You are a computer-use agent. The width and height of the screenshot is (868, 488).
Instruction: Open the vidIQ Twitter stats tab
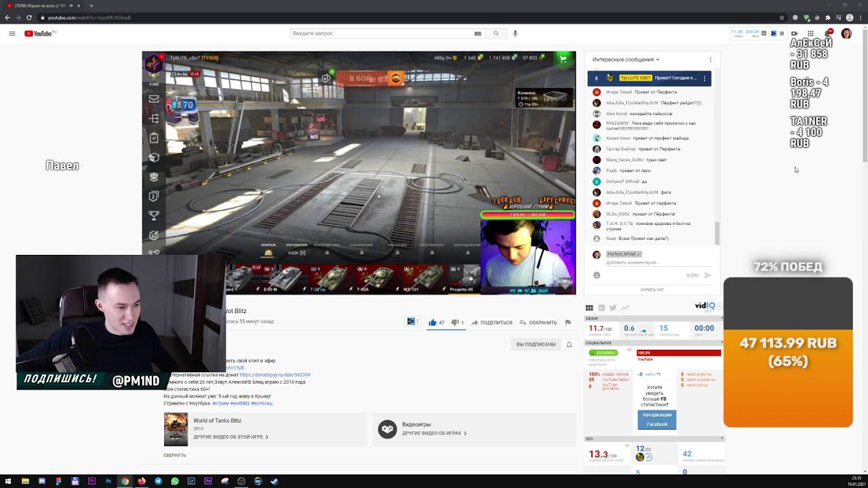[613, 308]
